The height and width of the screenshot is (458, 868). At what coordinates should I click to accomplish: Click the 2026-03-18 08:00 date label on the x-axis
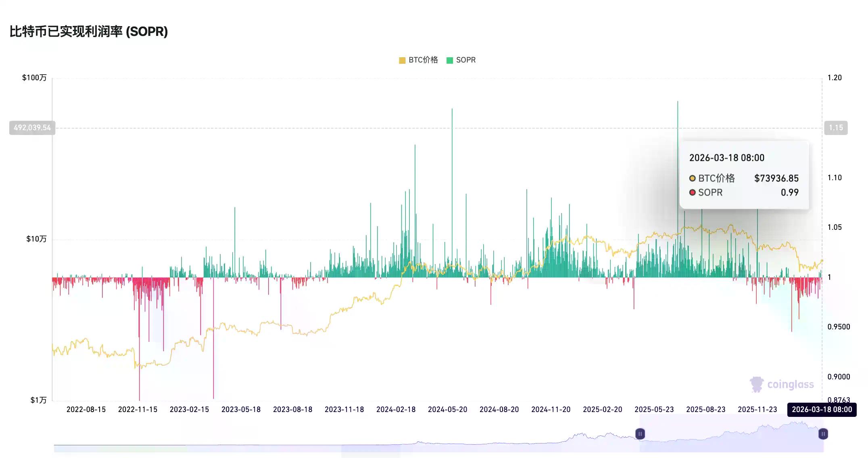(x=822, y=410)
